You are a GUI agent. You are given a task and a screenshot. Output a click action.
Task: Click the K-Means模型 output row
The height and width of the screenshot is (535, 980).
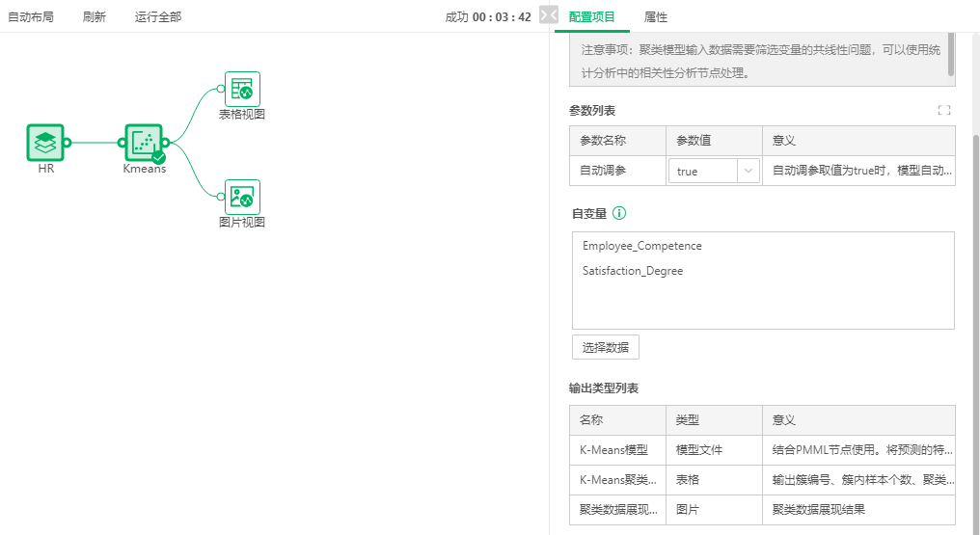pos(762,450)
